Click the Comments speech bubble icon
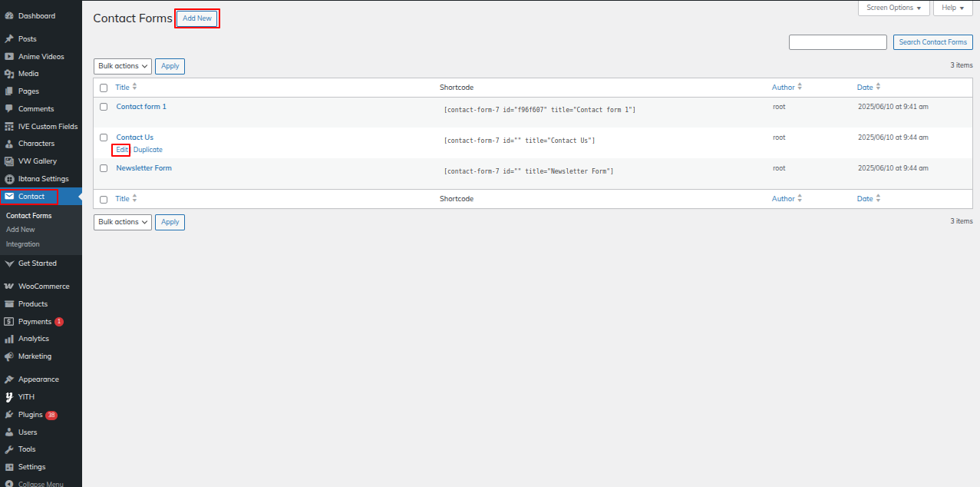Image resolution: width=980 pixels, height=487 pixels. coord(9,109)
